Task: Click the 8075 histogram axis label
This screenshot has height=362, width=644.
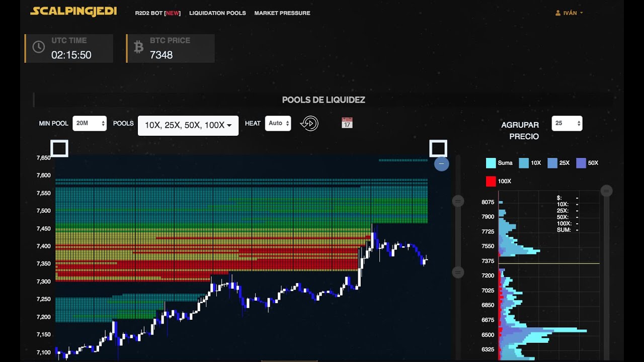Action: click(488, 202)
